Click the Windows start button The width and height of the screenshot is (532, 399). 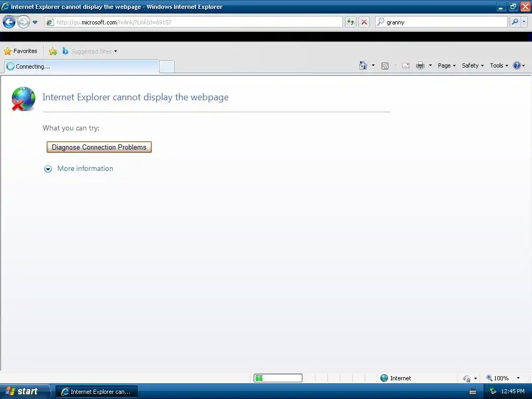tap(24, 392)
